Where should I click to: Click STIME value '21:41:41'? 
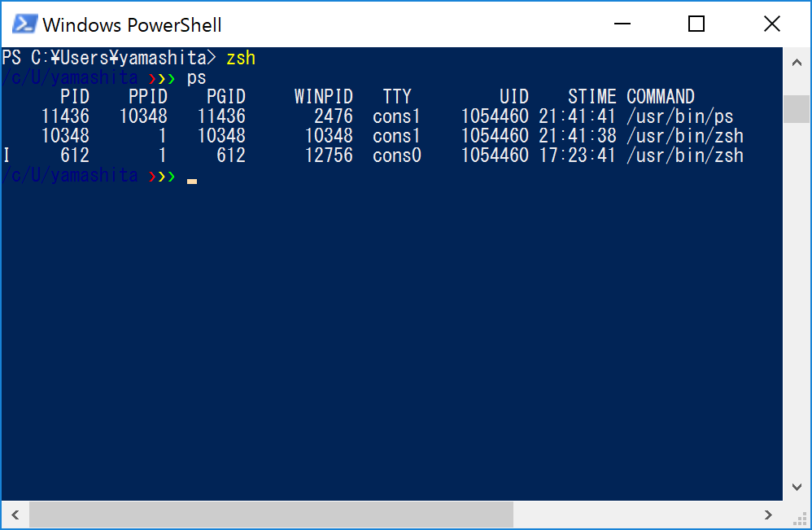577,116
